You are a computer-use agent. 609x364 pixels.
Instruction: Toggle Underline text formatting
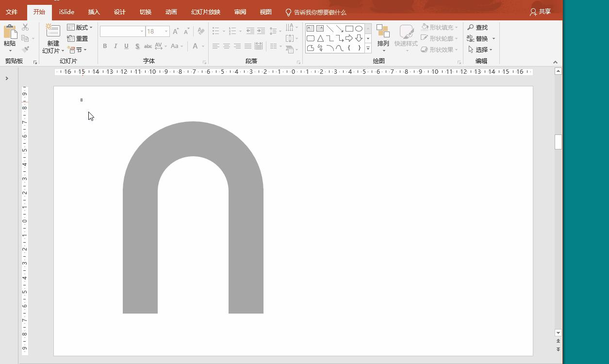click(126, 46)
